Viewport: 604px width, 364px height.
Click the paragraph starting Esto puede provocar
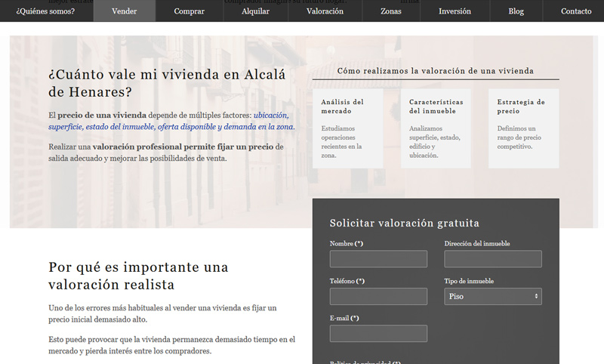point(172,345)
